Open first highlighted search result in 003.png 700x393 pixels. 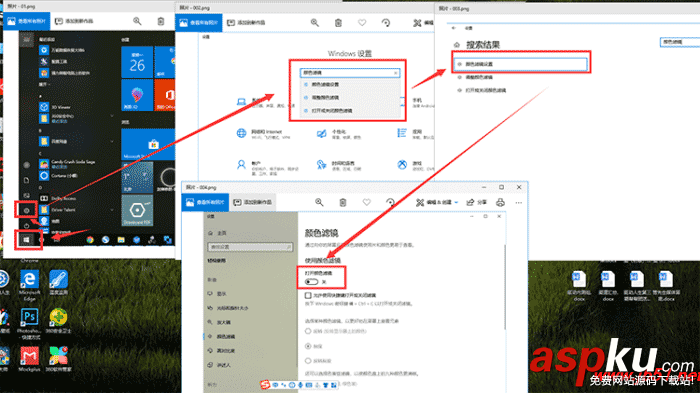521,64
